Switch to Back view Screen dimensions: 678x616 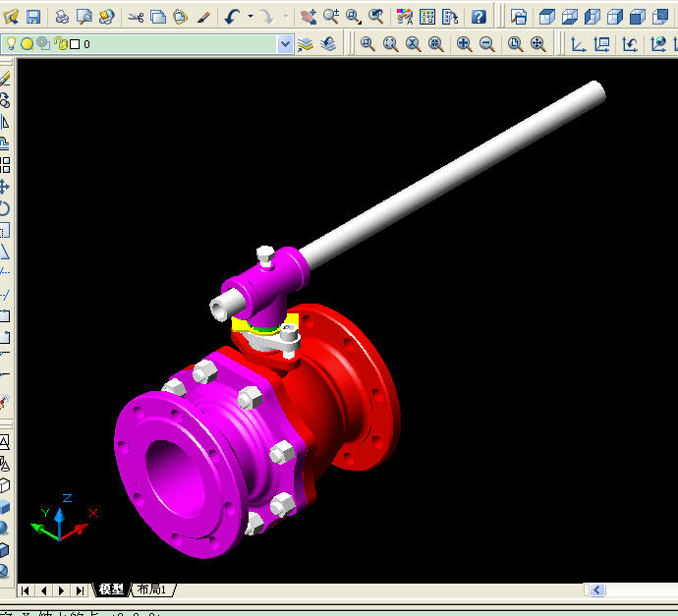660,17
